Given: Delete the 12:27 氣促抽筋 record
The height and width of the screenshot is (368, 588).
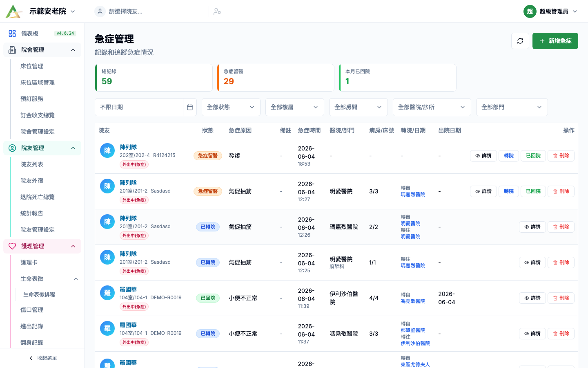Looking at the screenshot, I should [561, 191].
